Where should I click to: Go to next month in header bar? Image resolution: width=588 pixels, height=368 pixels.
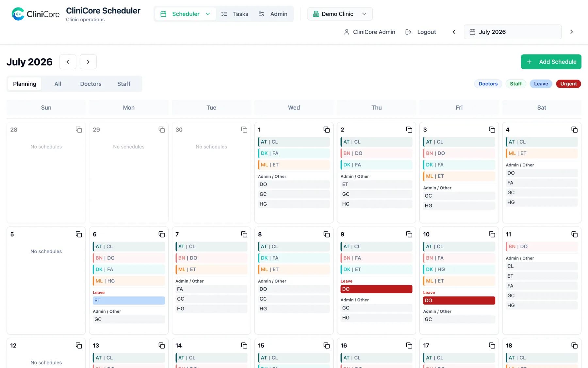(571, 32)
